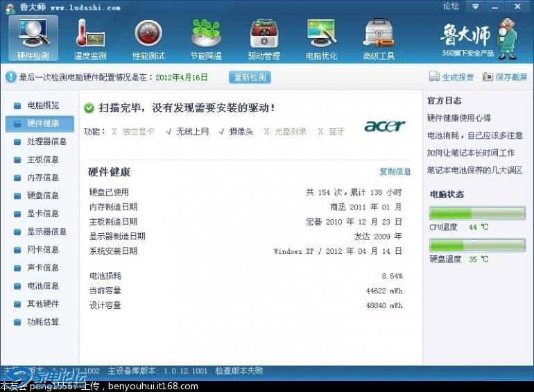Click the Acer brand logo
This screenshot has width=534, height=392.
pyautogui.click(x=384, y=126)
